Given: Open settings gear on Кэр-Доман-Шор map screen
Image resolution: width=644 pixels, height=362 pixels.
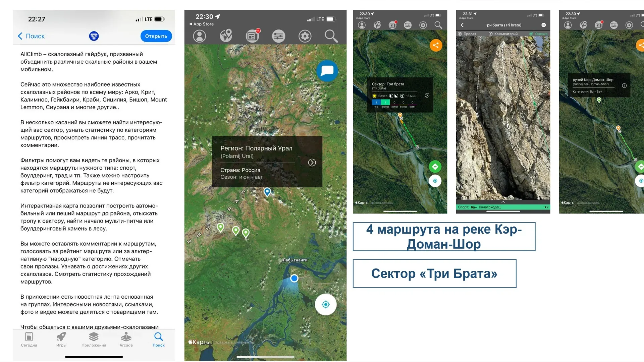Looking at the screenshot, I should [x=629, y=25].
